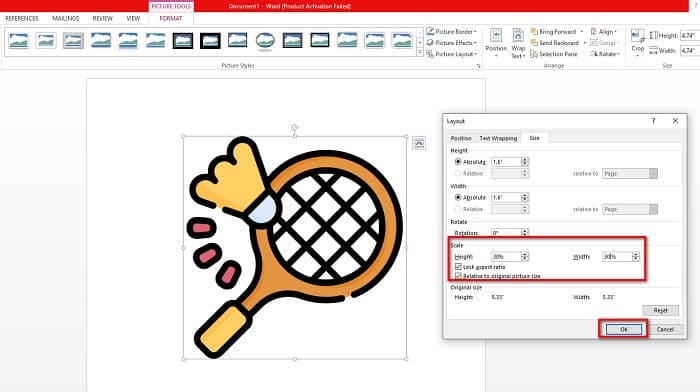Select Absolute width radio button
The width and height of the screenshot is (700, 392).
tap(458, 197)
